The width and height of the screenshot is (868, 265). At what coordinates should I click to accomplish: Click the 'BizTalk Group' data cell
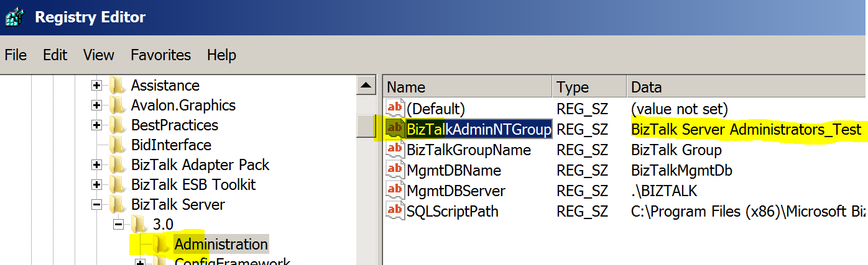[676, 150]
